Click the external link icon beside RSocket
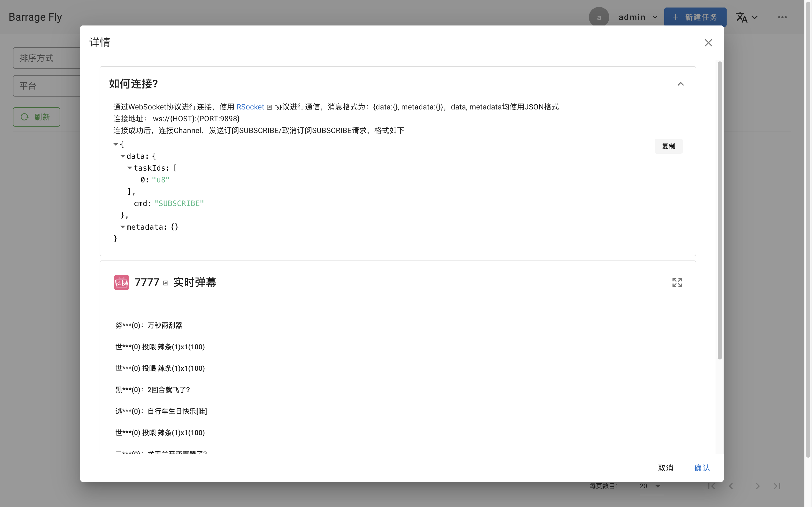This screenshot has width=812, height=507. pyautogui.click(x=269, y=107)
